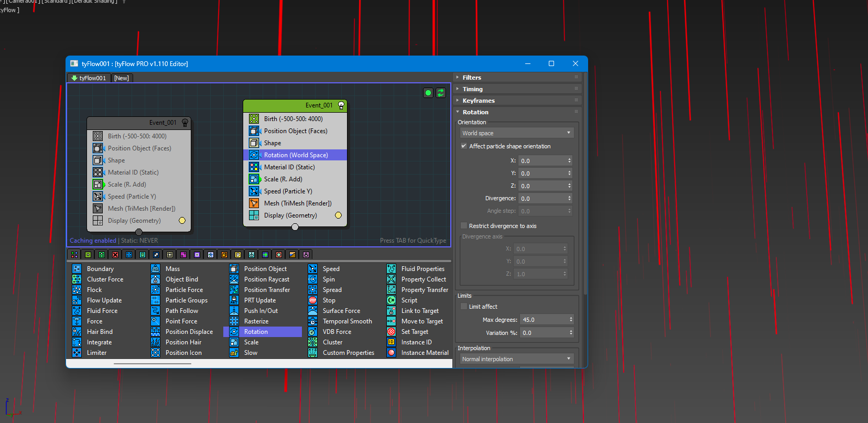Click the green refresh icon in flow view
This screenshot has width=868, height=423.
coord(441,93)
